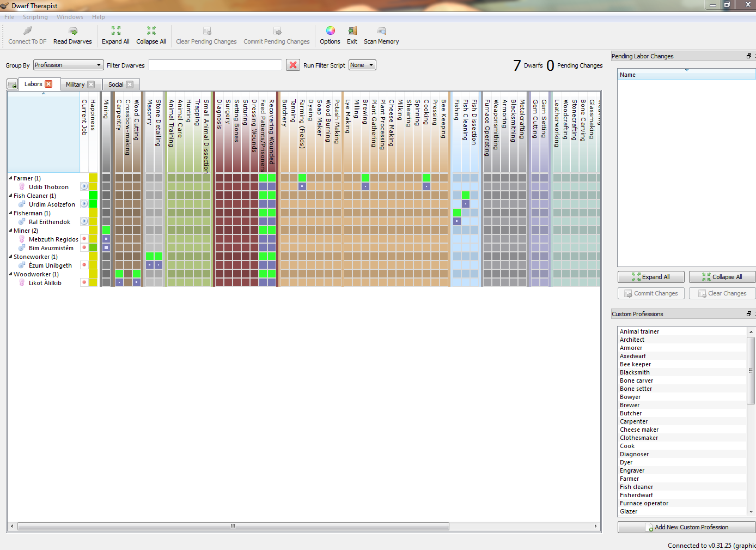Toggle Wood Cutting labor for Likot Ãlilkib
This screenshot has width=756, height=550.
(137, 282)
